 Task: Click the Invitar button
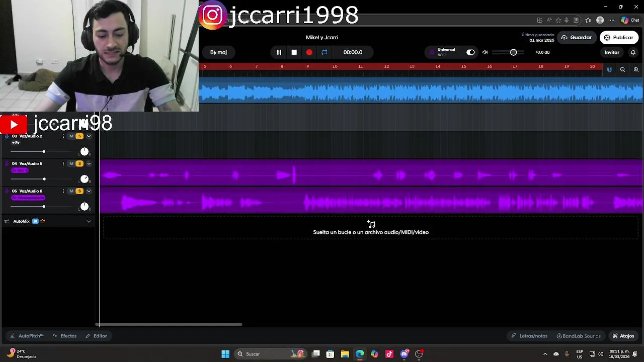pos(612,52)
